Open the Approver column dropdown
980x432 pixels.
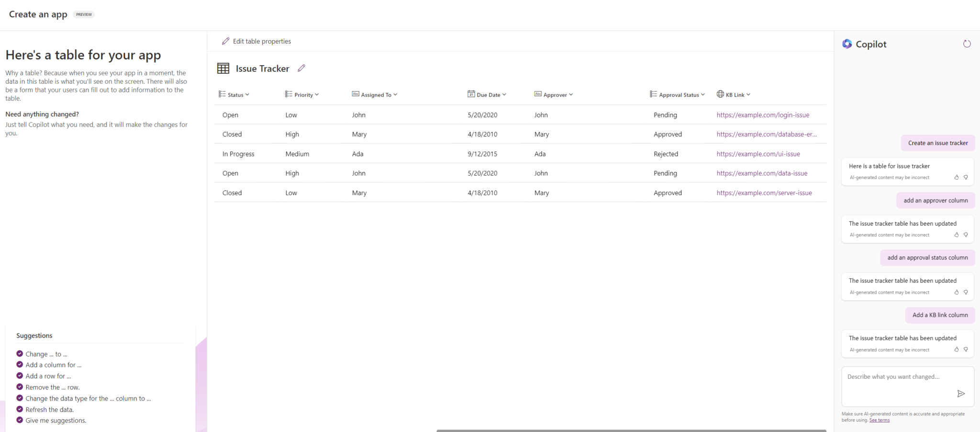click(571, 95)
